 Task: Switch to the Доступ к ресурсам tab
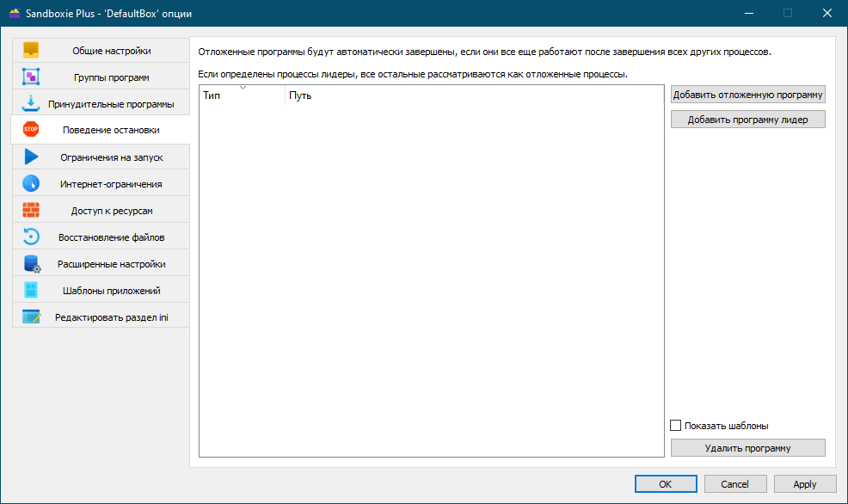[101, 211]
